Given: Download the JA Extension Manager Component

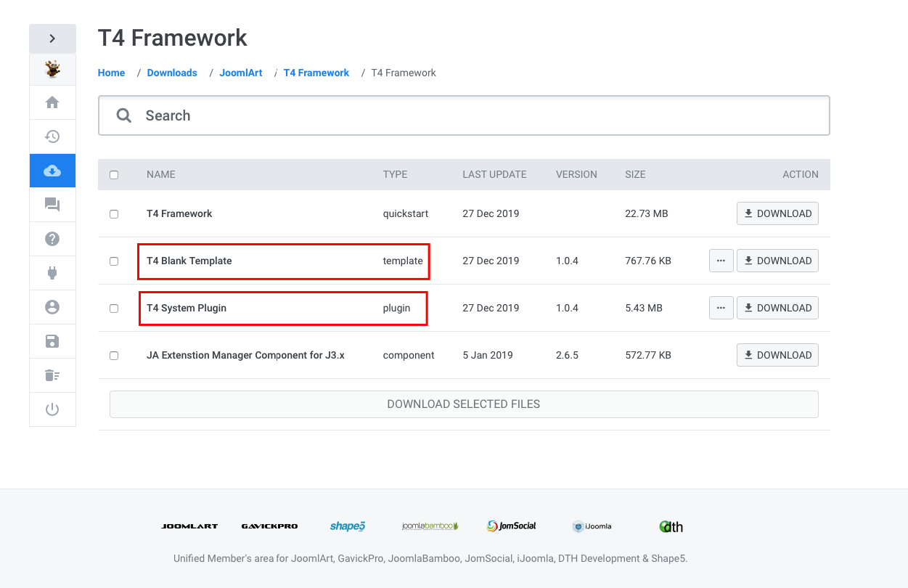Looking at the screenshot, I should click(x=777, y=355).
